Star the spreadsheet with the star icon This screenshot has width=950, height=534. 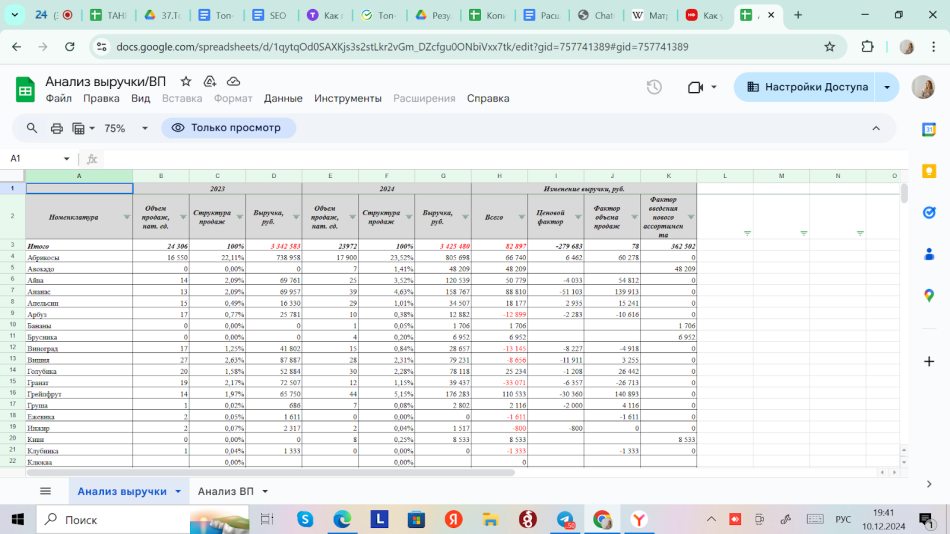coord(186,81)
